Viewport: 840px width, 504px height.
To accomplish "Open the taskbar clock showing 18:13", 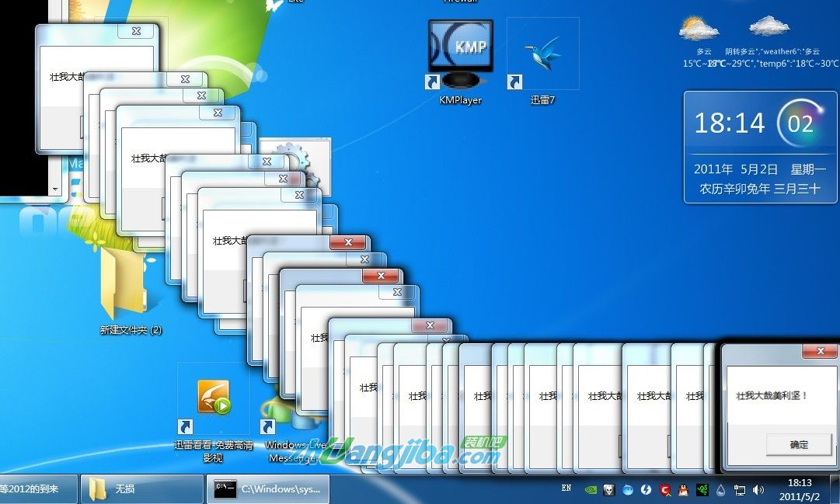I will click(800, 489).
